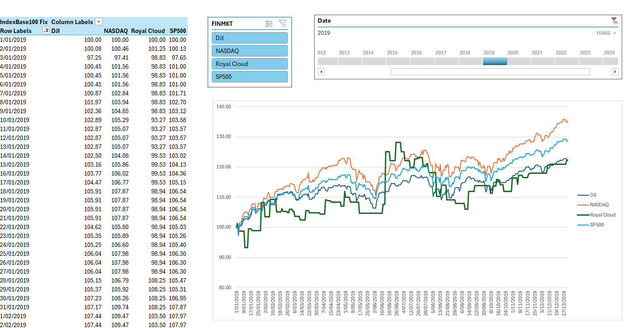
Task: Clear the Date timeline filter
Action: (614, 20)
